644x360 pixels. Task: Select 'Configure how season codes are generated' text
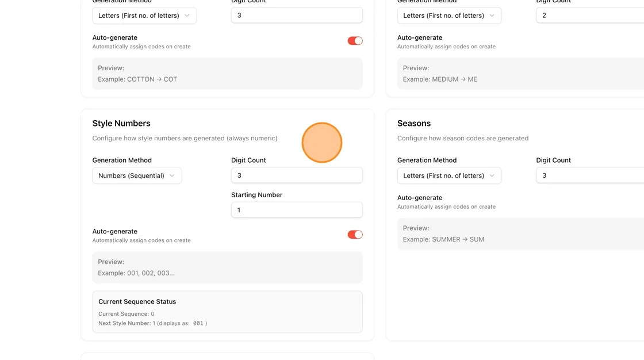tap(462, 138)
